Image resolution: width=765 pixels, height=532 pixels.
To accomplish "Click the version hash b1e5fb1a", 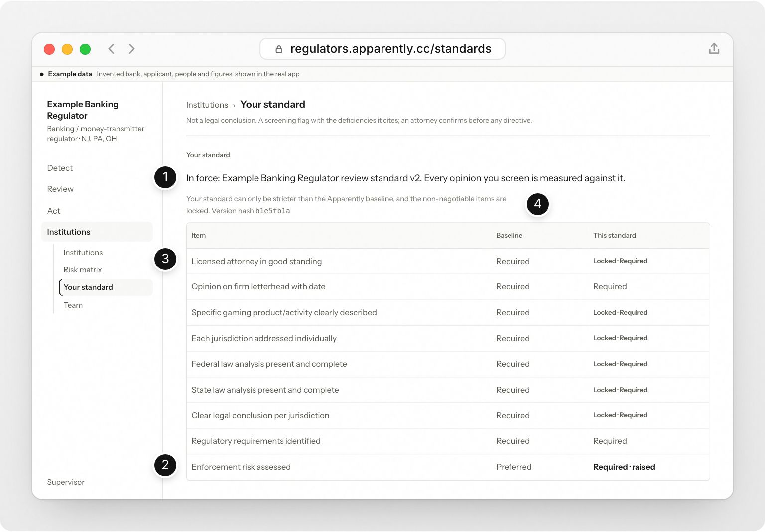I will coord(272,211).
